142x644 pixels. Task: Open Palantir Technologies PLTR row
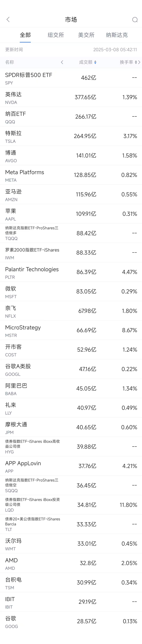[x=71, y=272]
